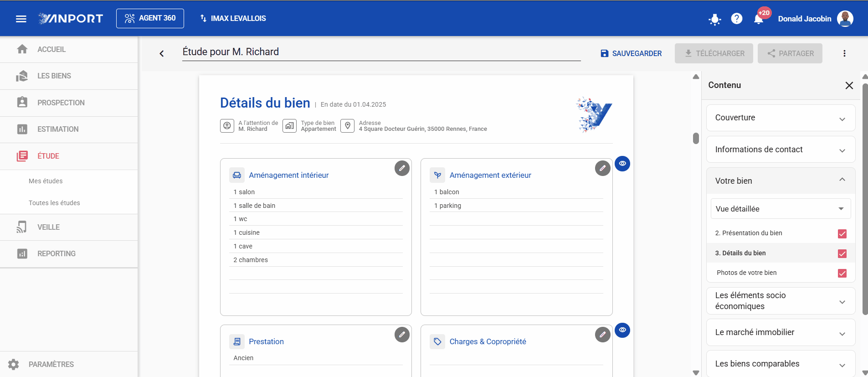Screen dimensions: 868x377
Task: Click the Partager share button
Action: (790, 53)
